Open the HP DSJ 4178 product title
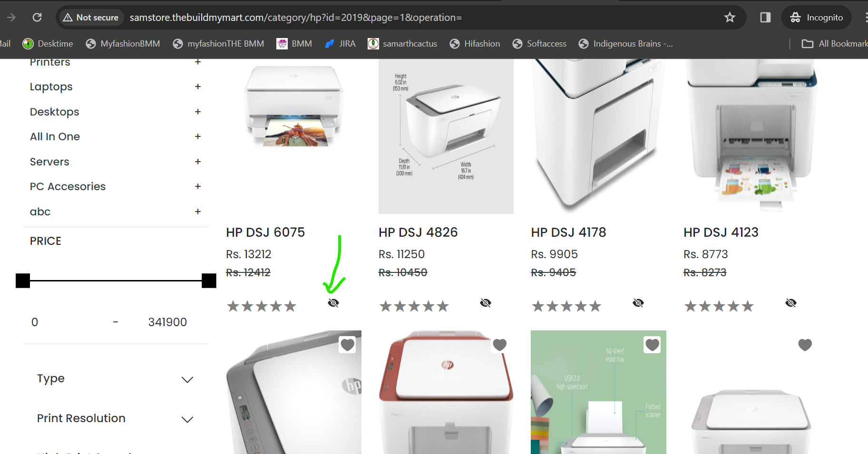This screenshot has height=454, width=868. point(569,232)
